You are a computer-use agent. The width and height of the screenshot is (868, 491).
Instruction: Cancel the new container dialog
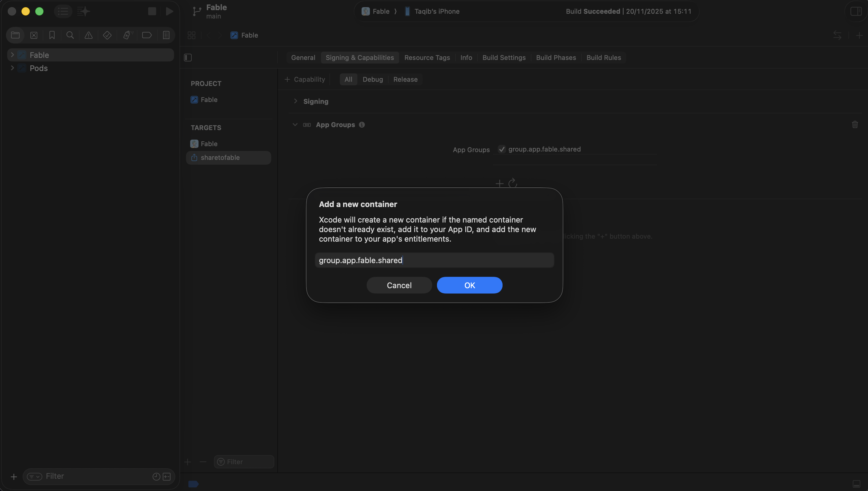coord(399,285)
